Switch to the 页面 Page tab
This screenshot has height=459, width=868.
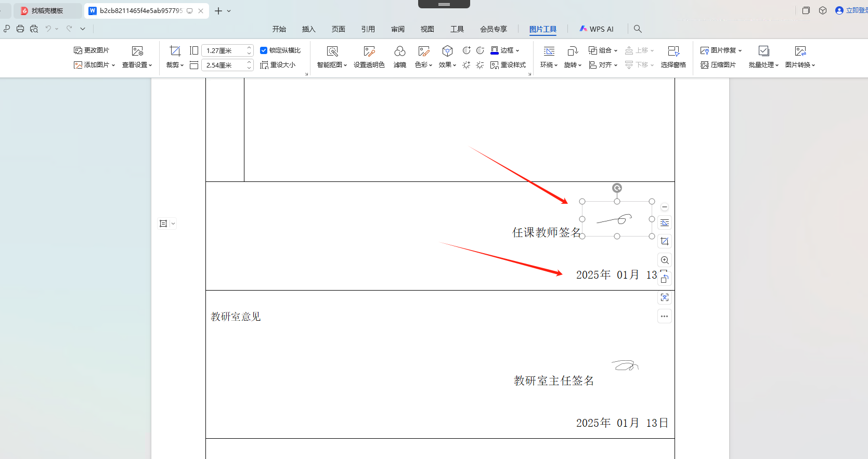click(x=339, y=29)
